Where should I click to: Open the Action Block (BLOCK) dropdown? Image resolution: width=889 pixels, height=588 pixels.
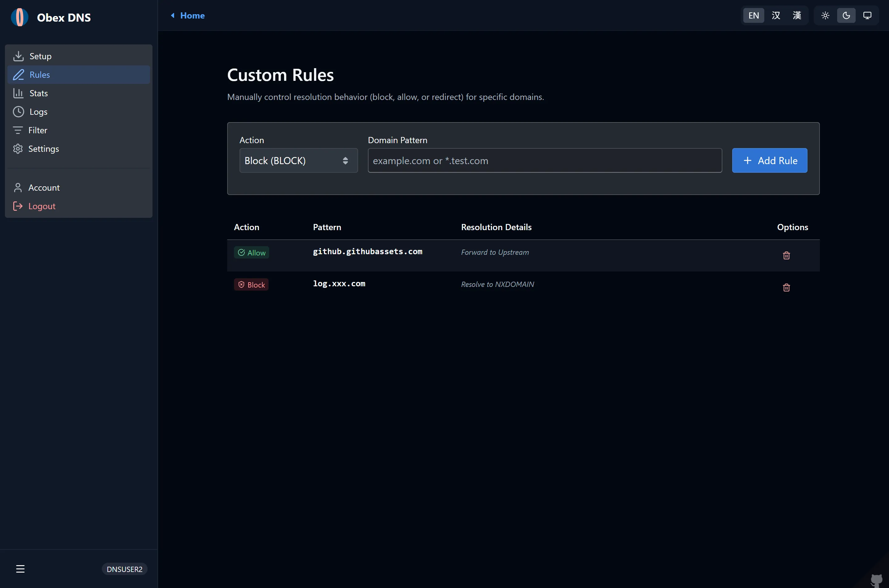(298, 160)
